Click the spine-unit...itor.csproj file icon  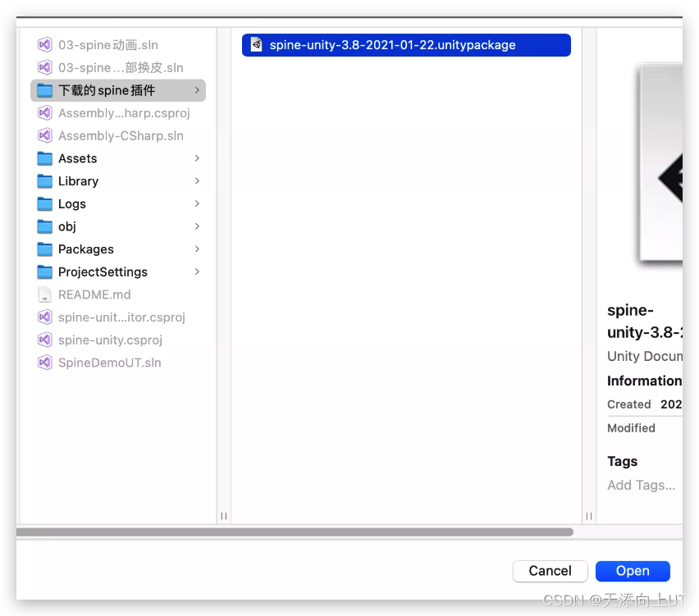pos(44,317)
